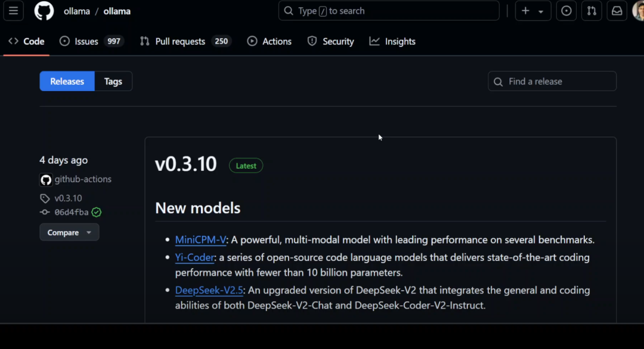Click the 'Find a release' search field
The width and height of the screenshot is (644, 349).
pyautogui.click(x=552, y=81)
